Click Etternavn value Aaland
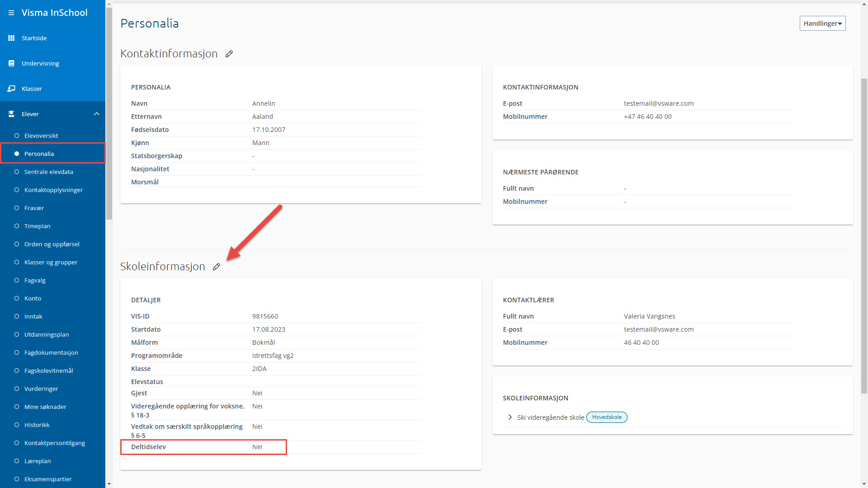The width and height of the screenshot is (868, 488). click(x=263, y=117)
